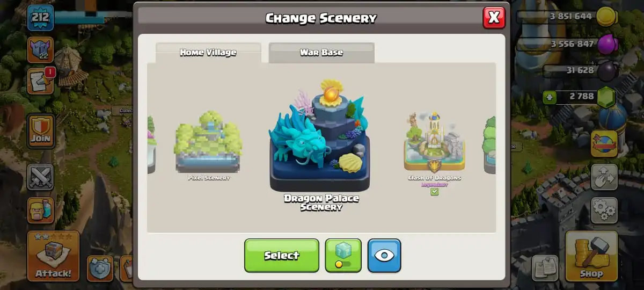Open the barbarian troops and potion icon

point(41,210)
